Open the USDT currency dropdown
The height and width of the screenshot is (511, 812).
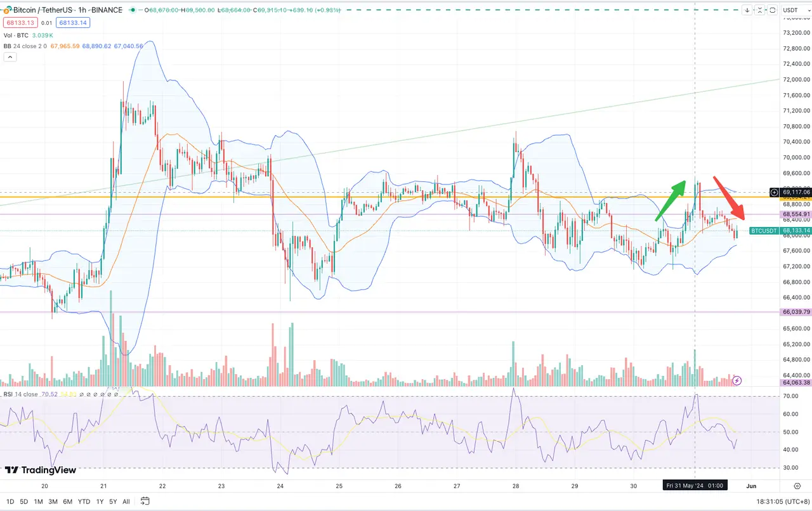[x=790, y=10]
